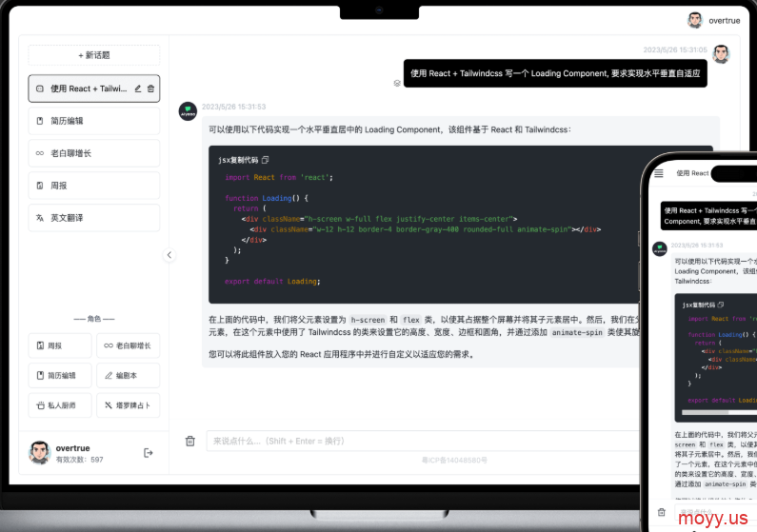The height and width of the screenshot is (532, 757).
Task: Click the user avatar beside sent message
Action: (x=721, y=54)
